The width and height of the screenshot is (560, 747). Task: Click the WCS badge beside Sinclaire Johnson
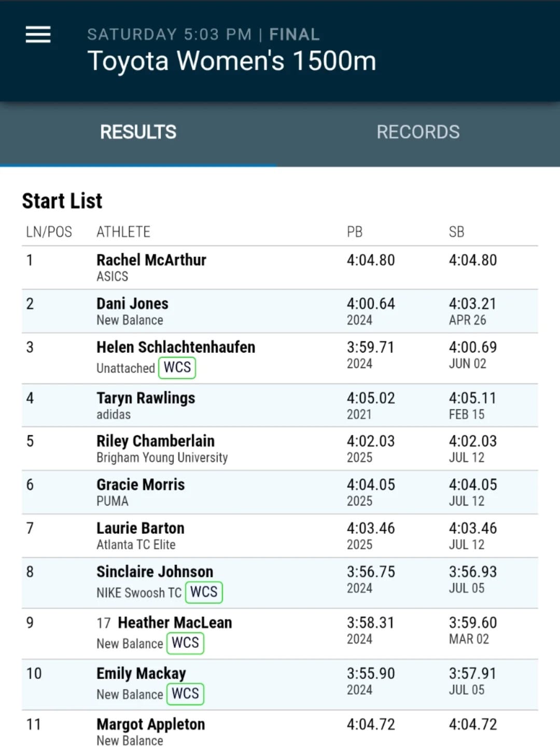pos(204,592)
